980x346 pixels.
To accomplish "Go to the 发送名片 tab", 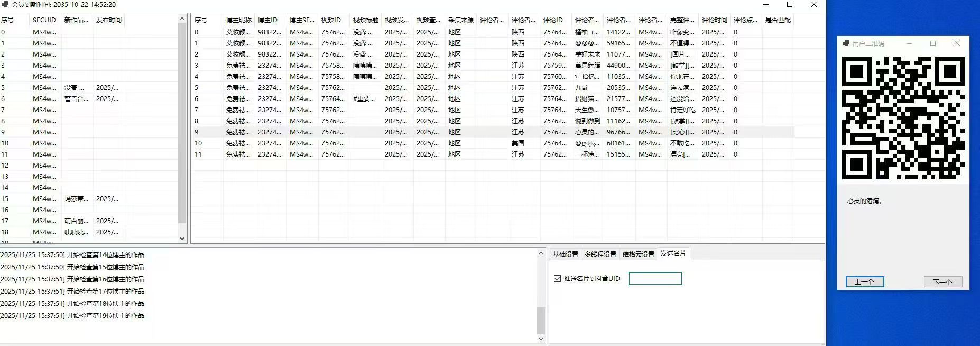I will click(673, 253).
